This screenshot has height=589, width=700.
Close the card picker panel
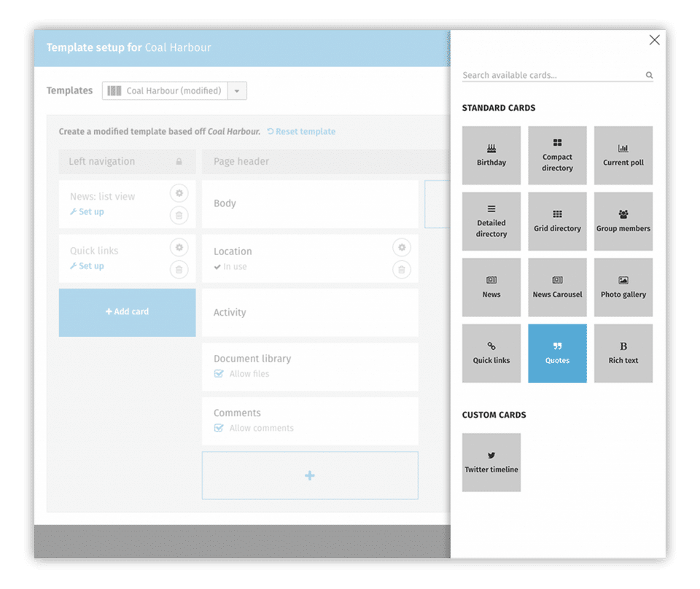click(x=655, y=40)
